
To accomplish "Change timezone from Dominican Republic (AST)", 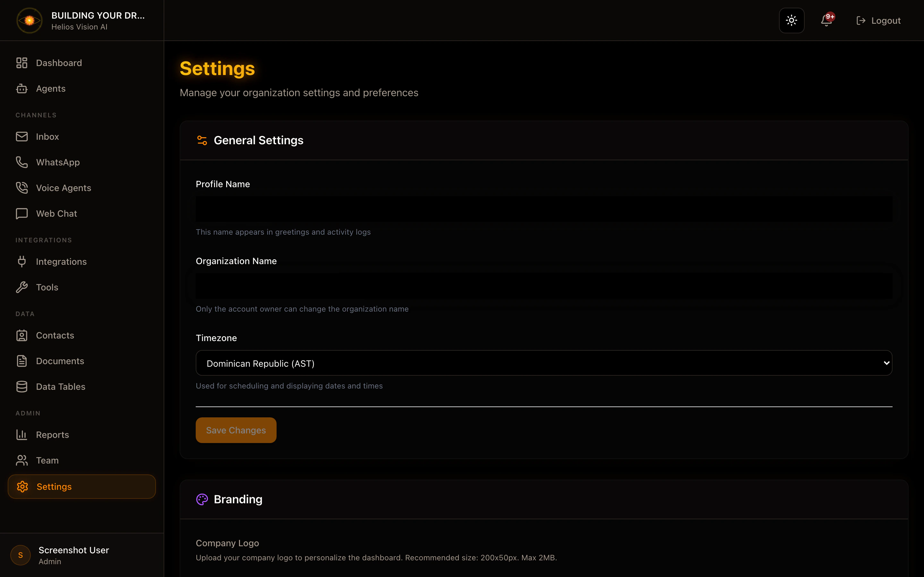I will click(x=544, y=363).
